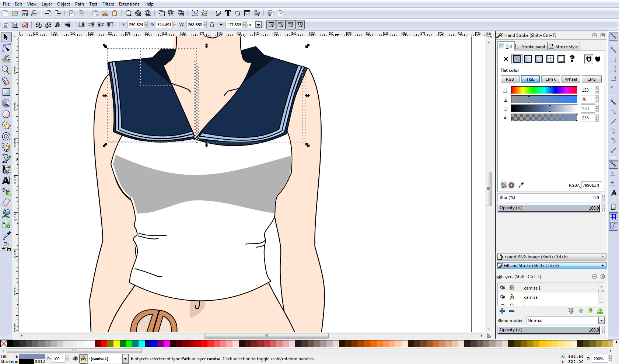Select the Star polygon tool
This screenshot has width=619, height=364.
(6, 125)
